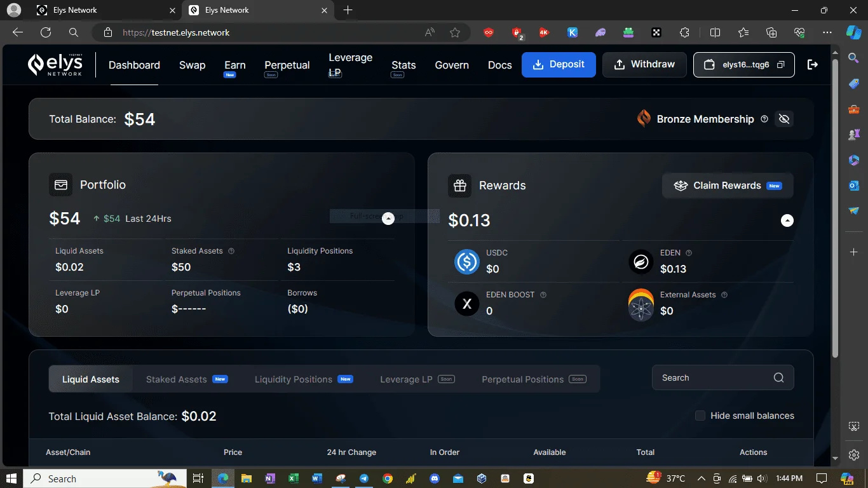Switch to the Staked Assets tab

[186, 379]
